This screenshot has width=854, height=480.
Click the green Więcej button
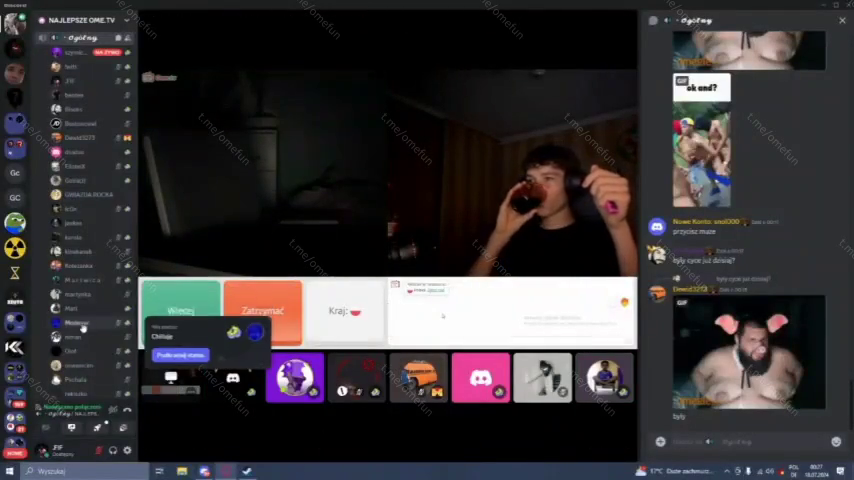coord(181,311)
